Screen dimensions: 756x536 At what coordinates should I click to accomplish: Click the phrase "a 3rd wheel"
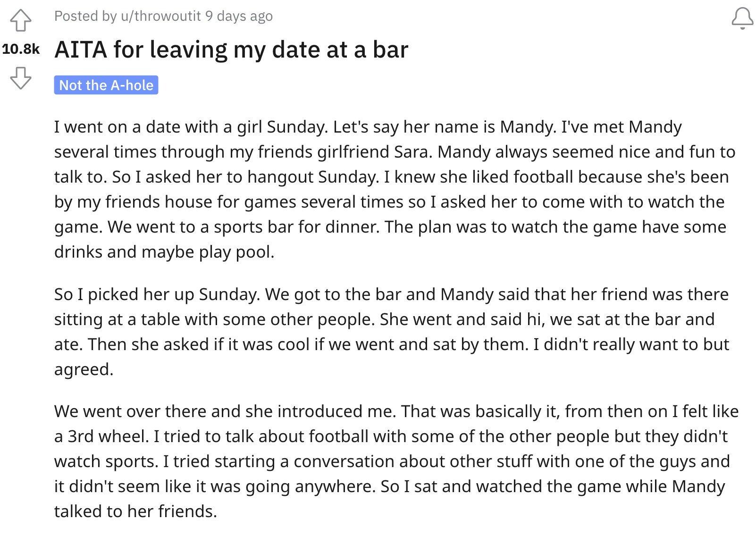point(100,436)
